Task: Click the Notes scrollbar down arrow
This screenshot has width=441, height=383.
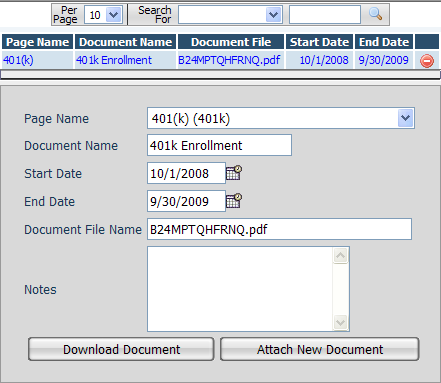Action: point(340,322)
